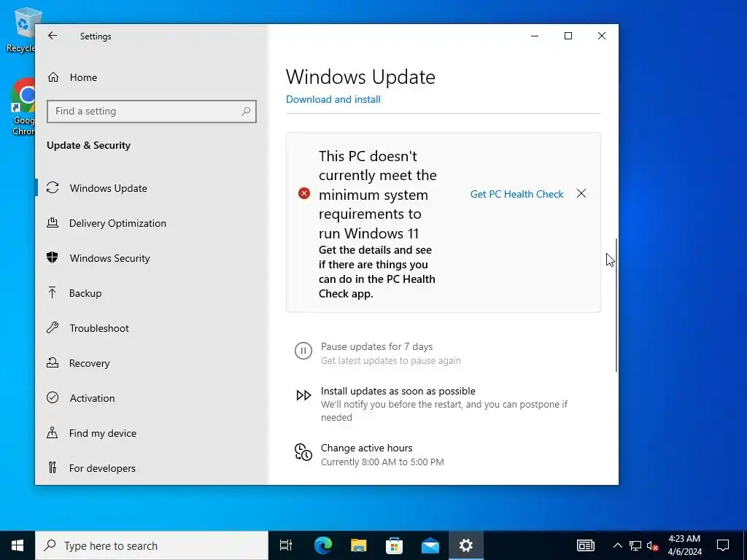Click the Home house icon

53,77
